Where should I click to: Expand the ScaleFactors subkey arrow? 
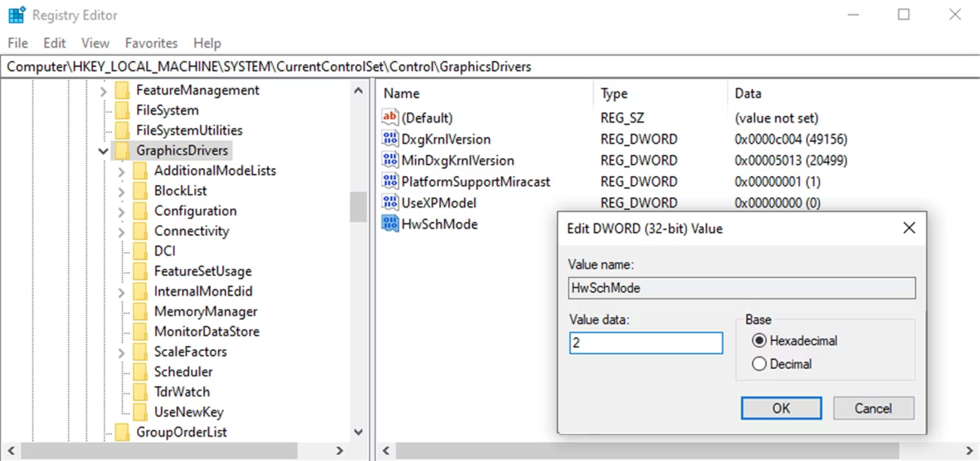click(x=121, y=352)
